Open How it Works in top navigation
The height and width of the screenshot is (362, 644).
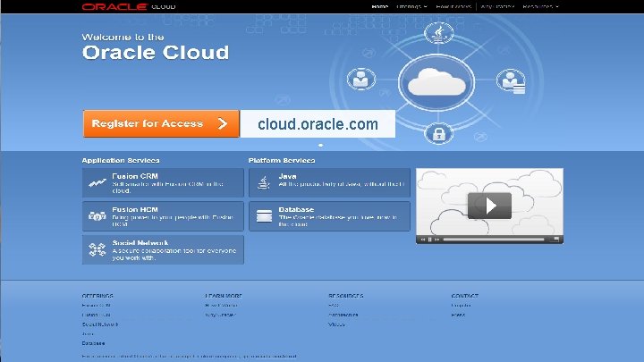click(453, 6)
